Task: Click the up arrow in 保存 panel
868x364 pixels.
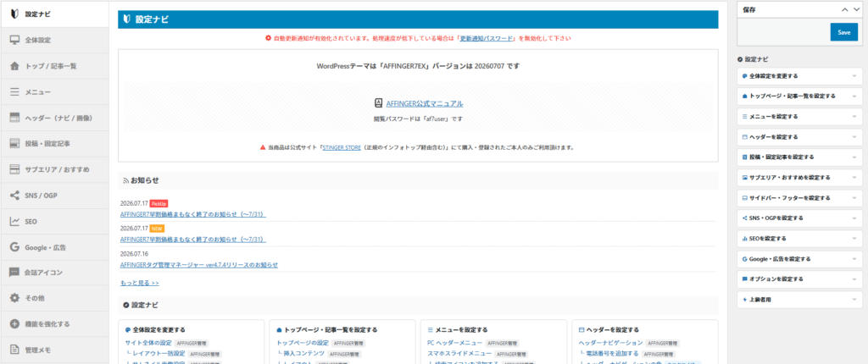Action: coord(845,9)
